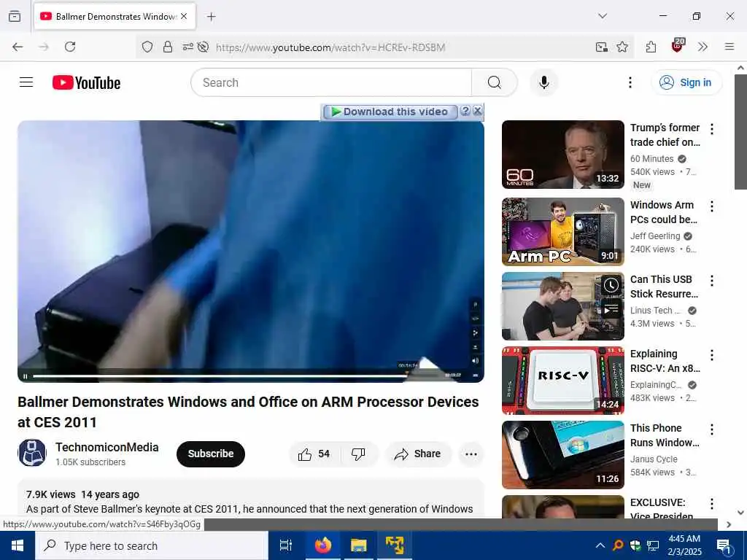The width and height of the screenshot is (747, 560).
Task: Open site permissions icon in address bar
Action: click(x=187, y=47)
